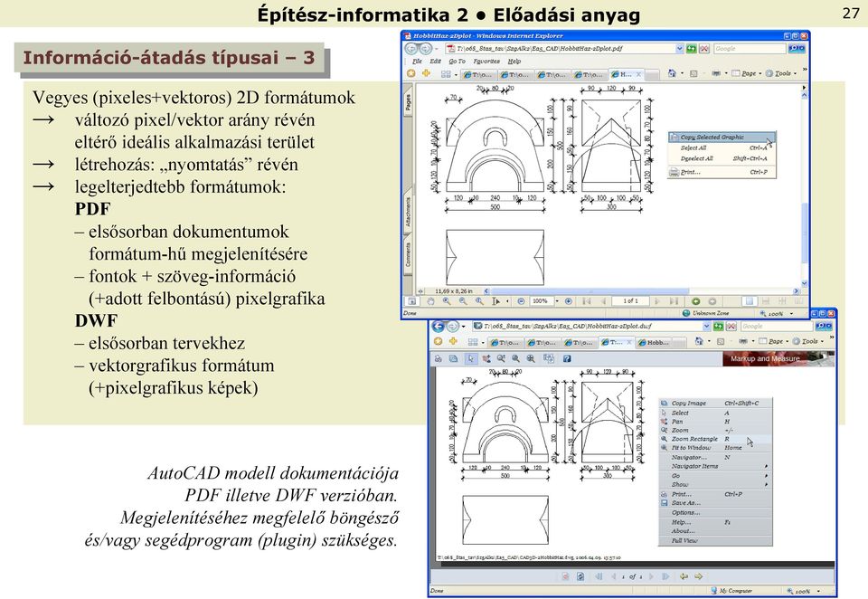Choose Copy Selected Graphic from context menu
The image size is (868, 599).
click(722, 137)
